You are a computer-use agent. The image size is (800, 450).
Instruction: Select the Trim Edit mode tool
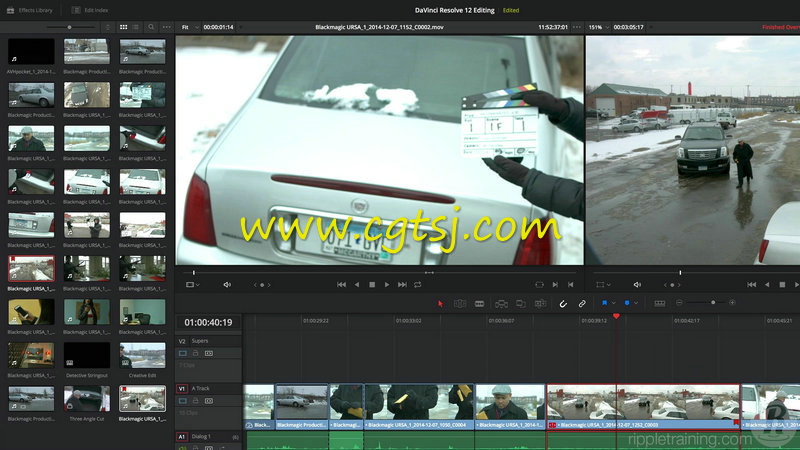pos(460,304)
